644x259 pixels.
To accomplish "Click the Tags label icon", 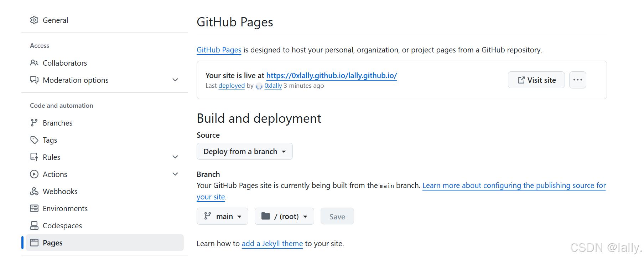I will click(34, 140).
